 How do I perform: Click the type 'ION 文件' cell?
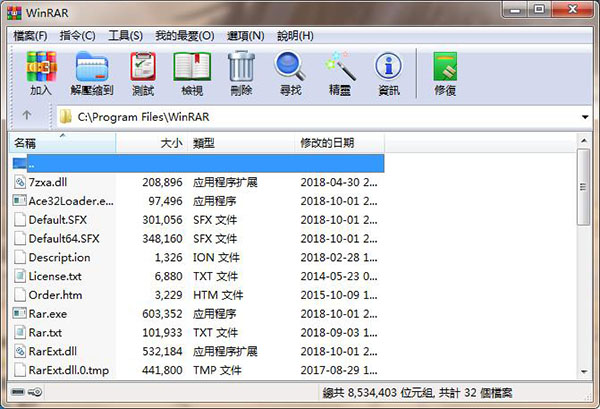216,257
